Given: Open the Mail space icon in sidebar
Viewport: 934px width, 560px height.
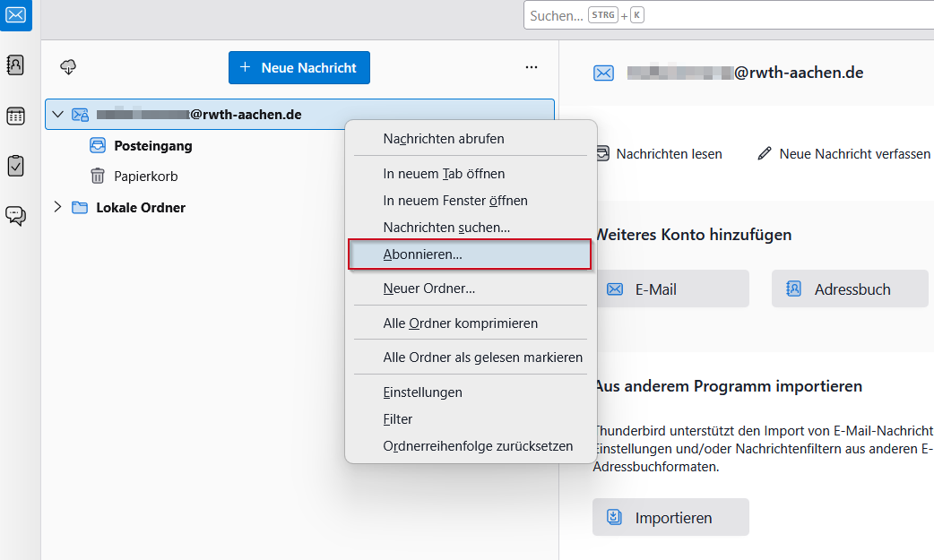Looking at the screenshot, I should [x=15, y=15].
